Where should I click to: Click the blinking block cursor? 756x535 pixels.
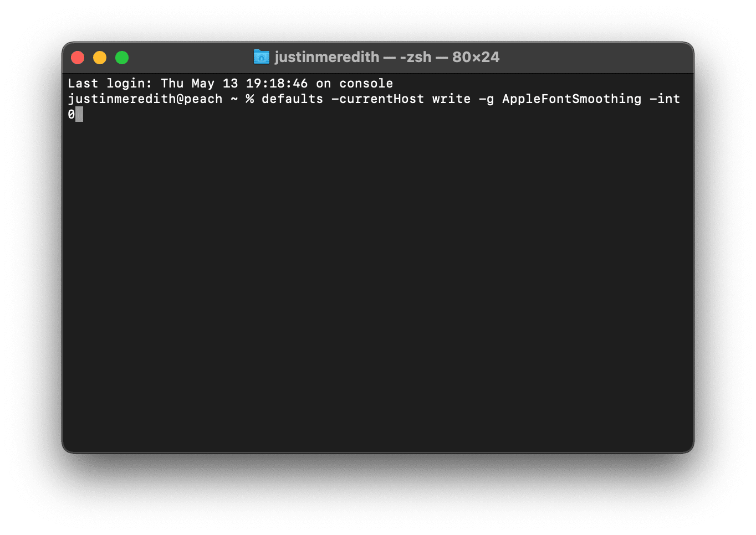coord(80,114)
